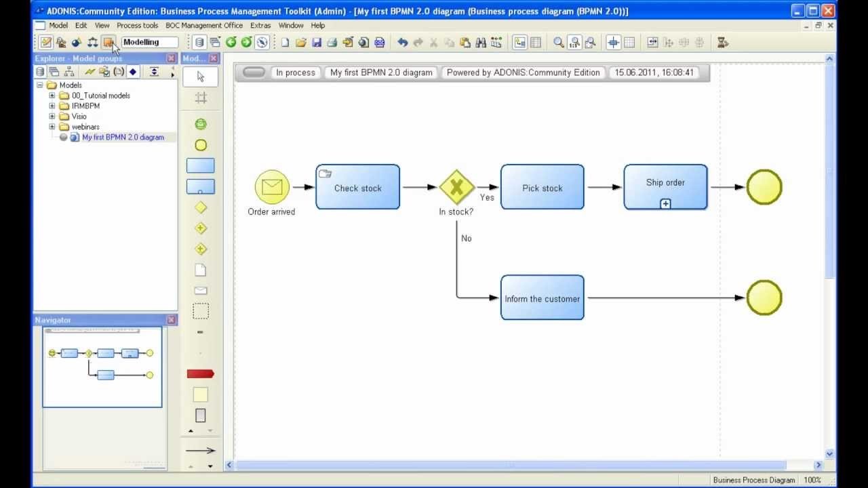The image size is (868, 488).
Task: Select the pointer tool in modelling palette
Action: (201, 77)
